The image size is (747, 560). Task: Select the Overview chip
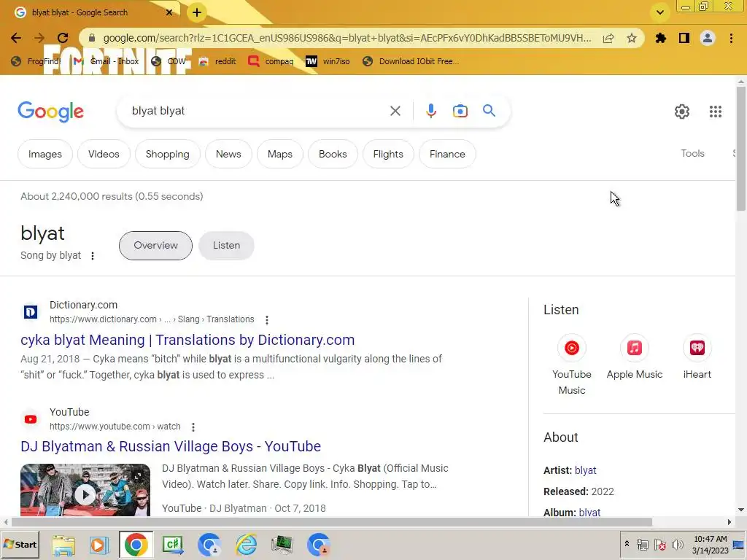coord(155,245)
